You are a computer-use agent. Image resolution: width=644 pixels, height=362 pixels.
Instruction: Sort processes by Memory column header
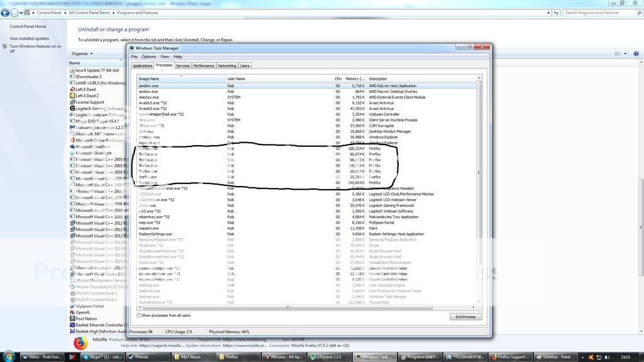(x=355, y=79)
